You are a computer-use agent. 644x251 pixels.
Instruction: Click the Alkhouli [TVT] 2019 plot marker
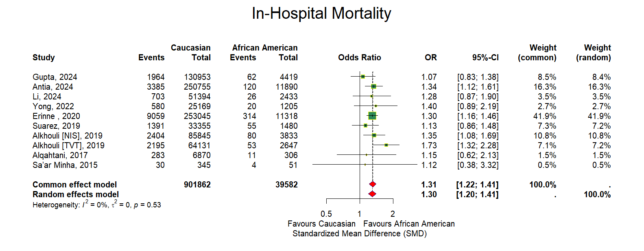[386, 145]
